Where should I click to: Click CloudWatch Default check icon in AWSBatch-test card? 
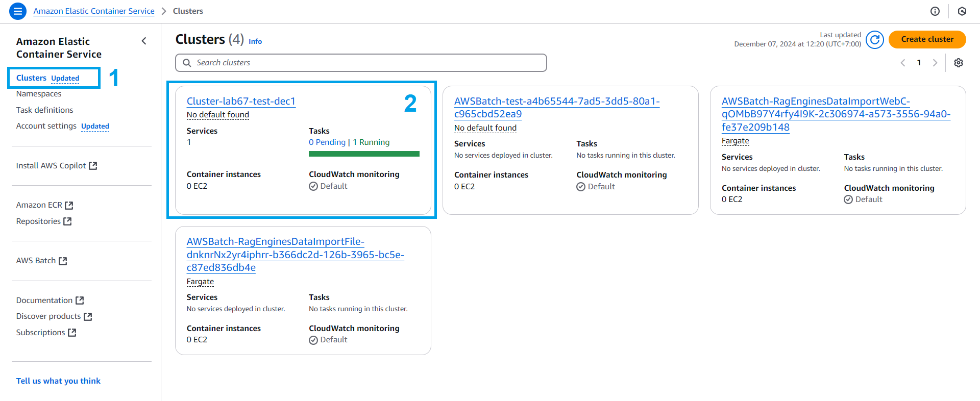coord(581,187)
